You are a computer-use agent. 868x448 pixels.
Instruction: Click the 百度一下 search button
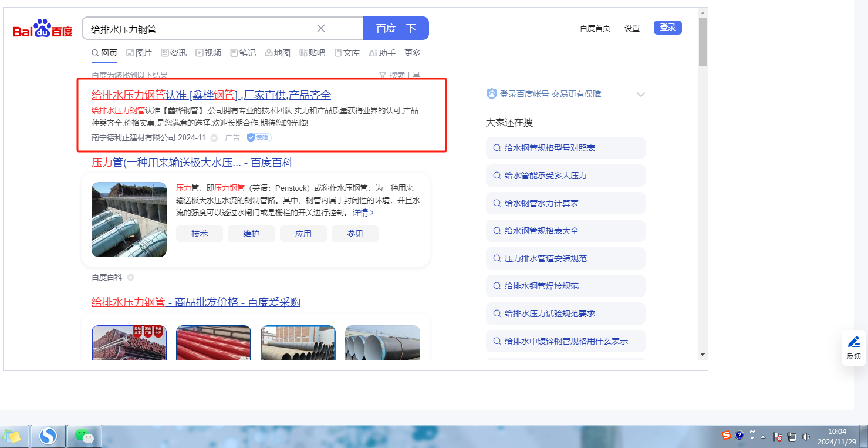(x=396, y=28)
